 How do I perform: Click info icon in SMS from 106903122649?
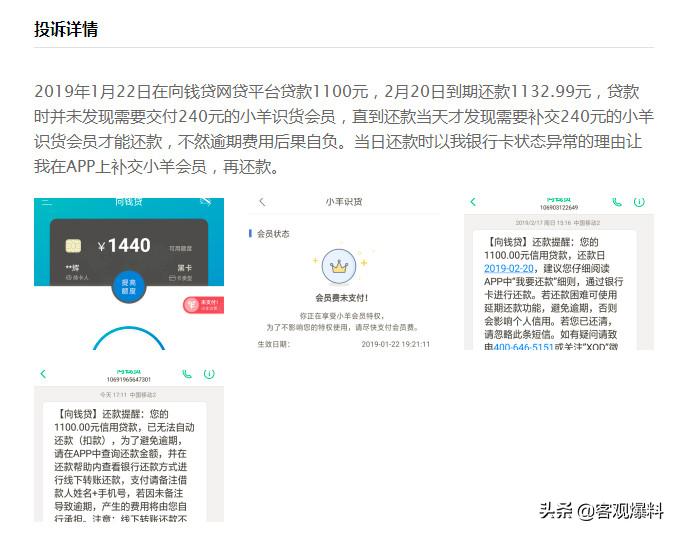(639, 201)
